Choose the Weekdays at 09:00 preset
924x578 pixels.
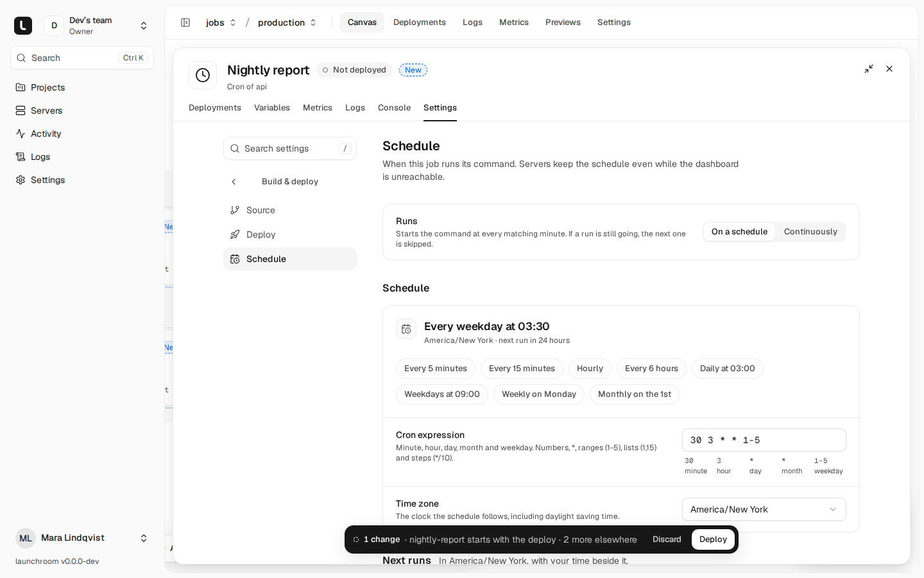click(442, 394)
